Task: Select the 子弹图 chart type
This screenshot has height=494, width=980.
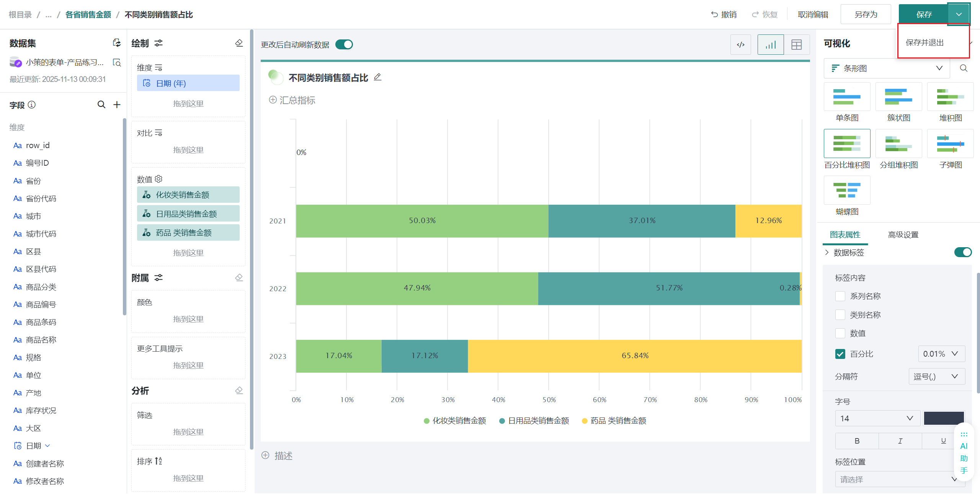Action: point(950,144)
